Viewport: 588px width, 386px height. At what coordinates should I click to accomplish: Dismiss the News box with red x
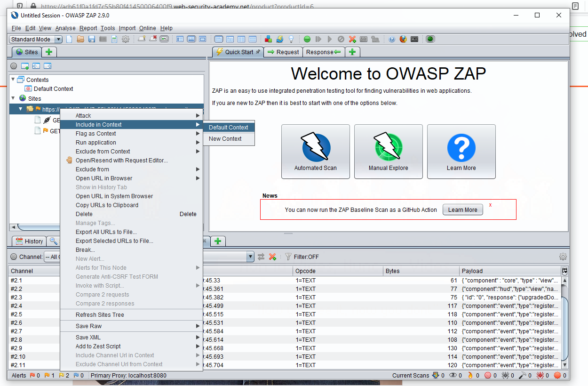pos(490,205)
